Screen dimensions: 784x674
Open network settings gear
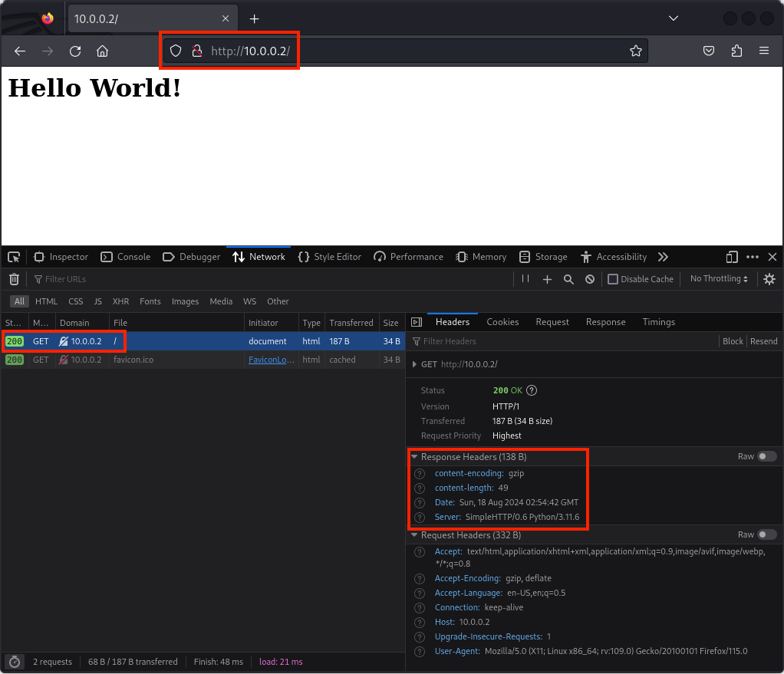(x=769, y=279)
